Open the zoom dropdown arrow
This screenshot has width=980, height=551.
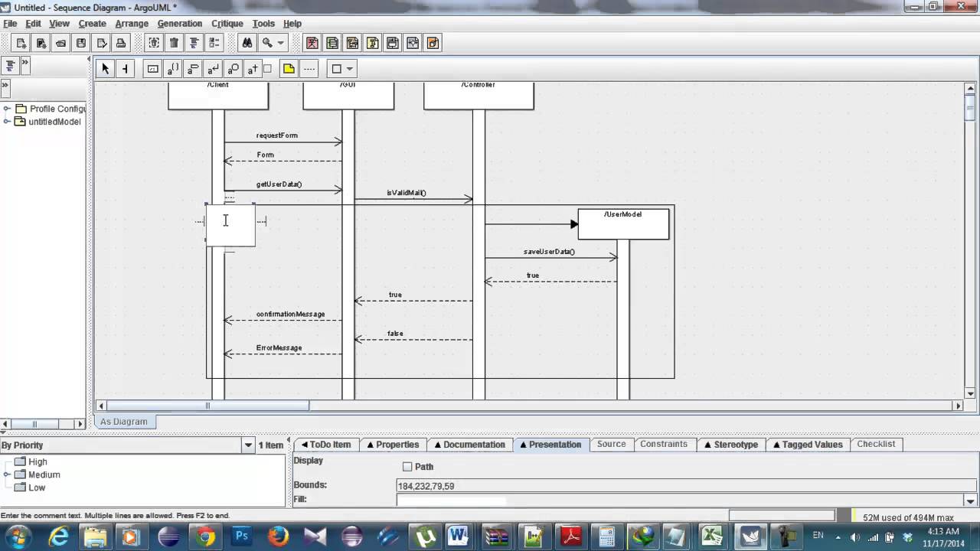coord(281,43)
